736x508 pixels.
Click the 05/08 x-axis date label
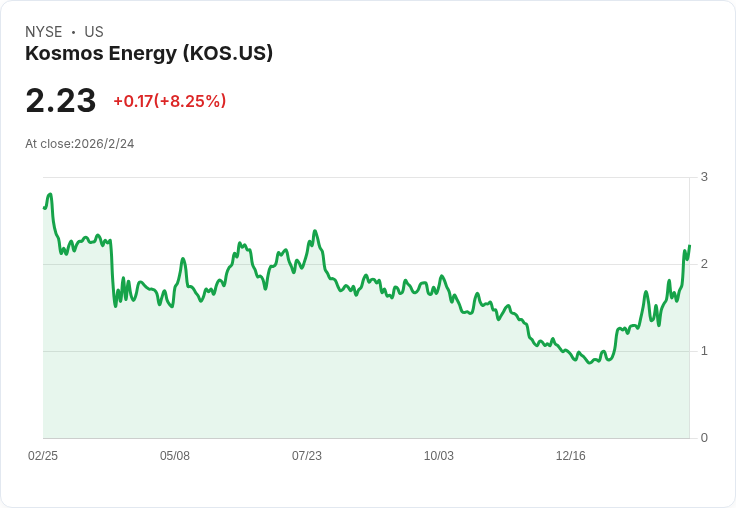coord(175,456)
